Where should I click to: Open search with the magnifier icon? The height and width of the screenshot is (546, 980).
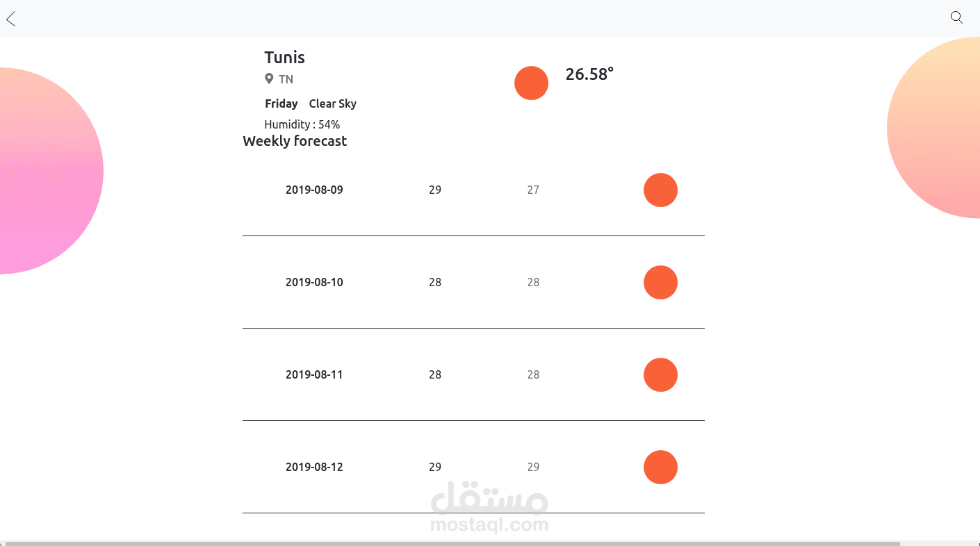tap(956, 17)
